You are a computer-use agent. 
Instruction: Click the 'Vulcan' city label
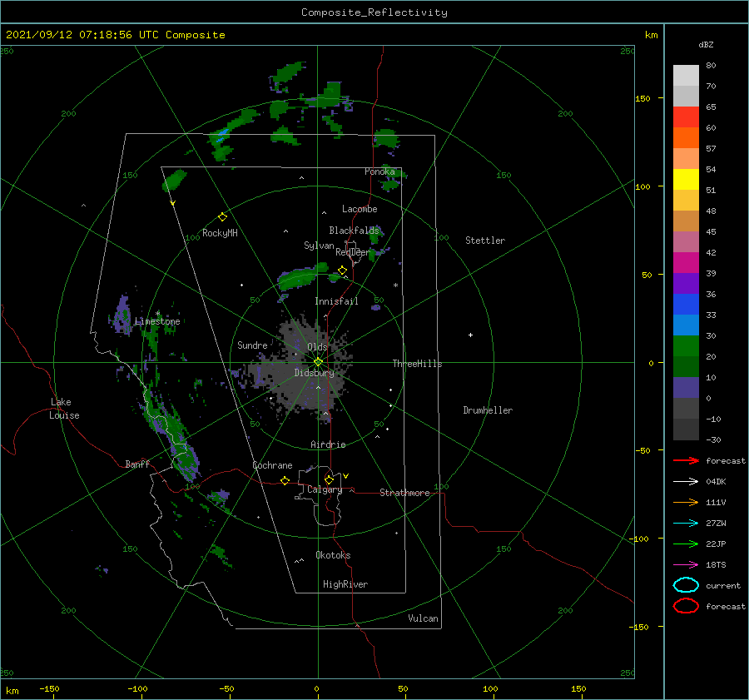coord(423,618)
